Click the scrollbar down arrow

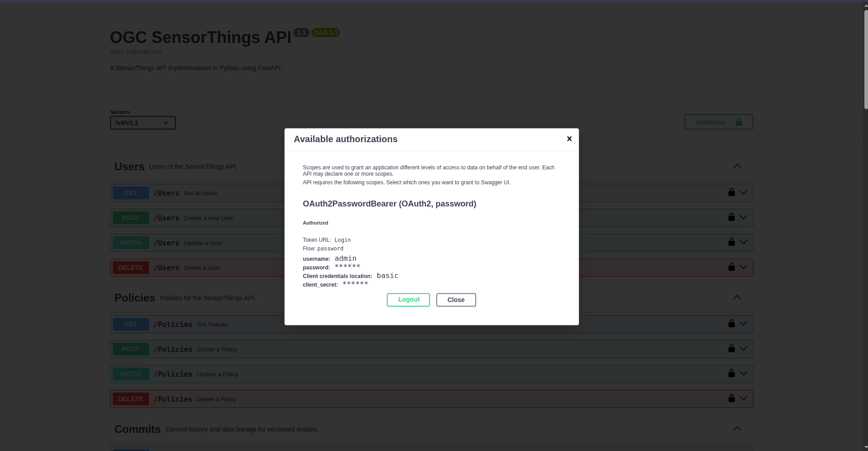click(866, 448)
